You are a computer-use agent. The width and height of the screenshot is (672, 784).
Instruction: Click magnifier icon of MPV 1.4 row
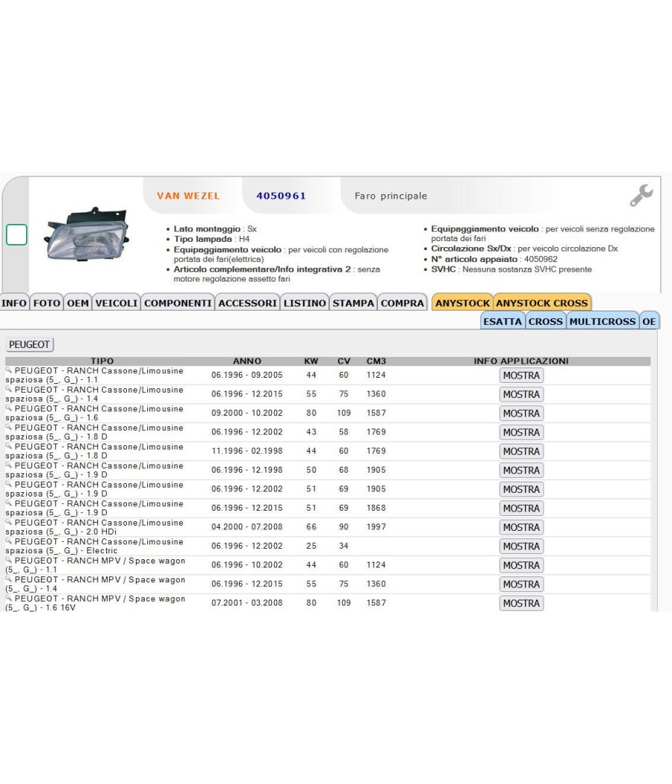(x=8, y=579)
